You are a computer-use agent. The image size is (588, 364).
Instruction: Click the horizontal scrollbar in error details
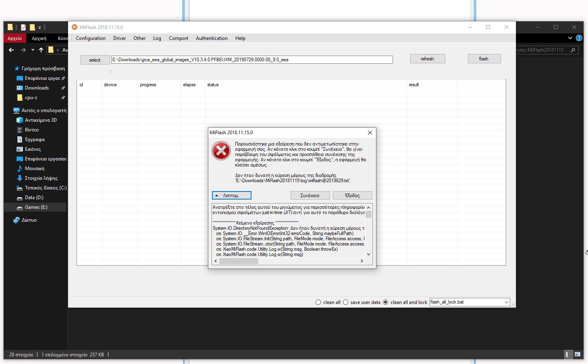(239, 261)
